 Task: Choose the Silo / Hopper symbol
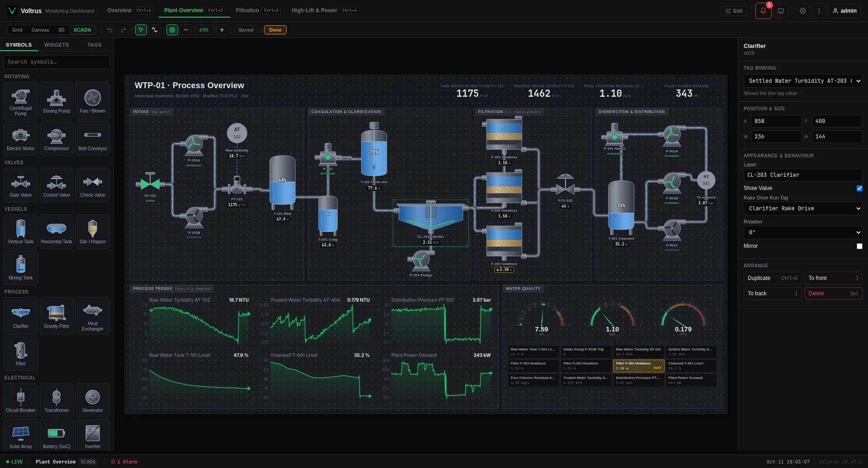(93, 232)
